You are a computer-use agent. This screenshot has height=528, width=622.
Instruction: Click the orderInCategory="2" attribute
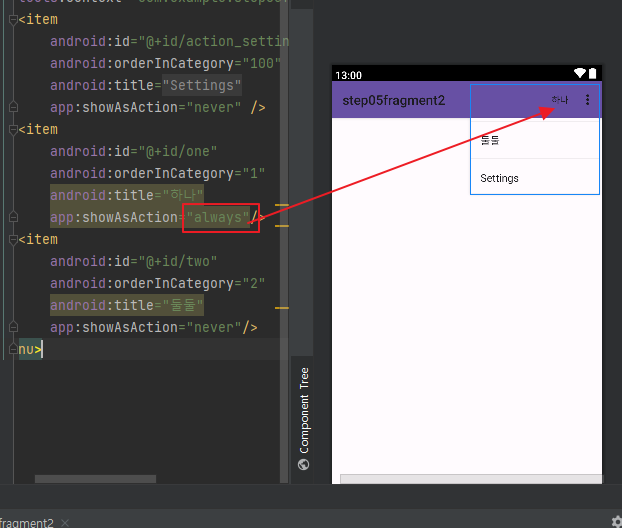pyautogui.click(x=157, y=283)
